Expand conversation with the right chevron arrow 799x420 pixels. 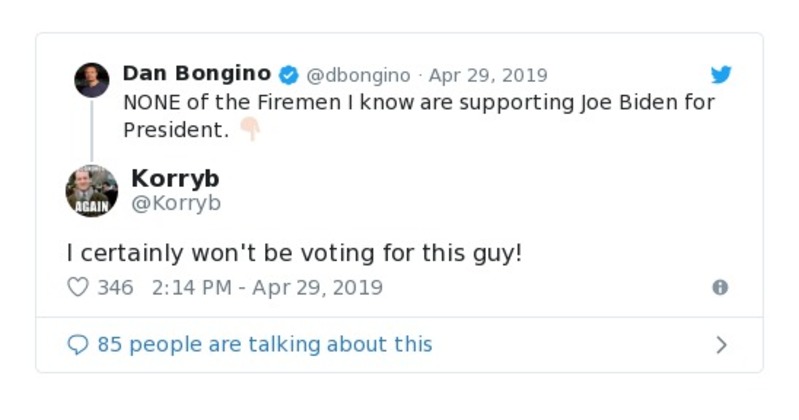coord(721,345)
